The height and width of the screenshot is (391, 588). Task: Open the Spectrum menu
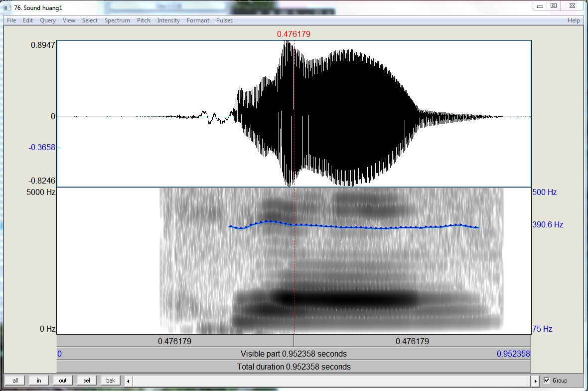pos(117,20)
